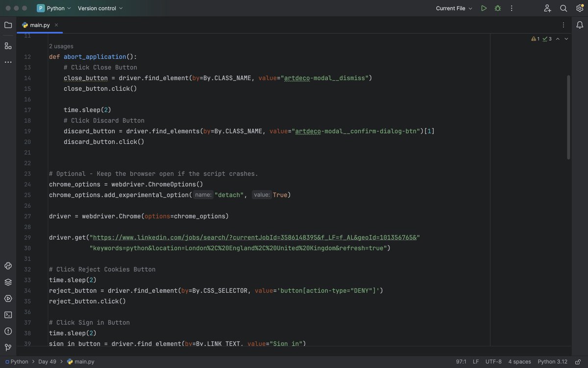Open the Version control dropdown

(x=100, y=8)
